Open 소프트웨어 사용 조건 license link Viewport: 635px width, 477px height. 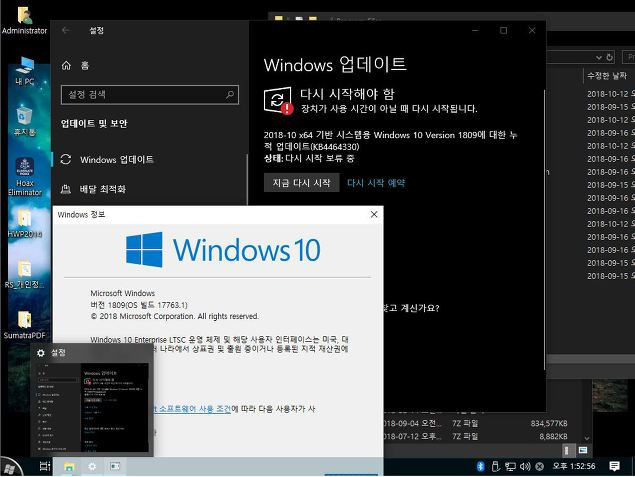[x=192, y=409]
